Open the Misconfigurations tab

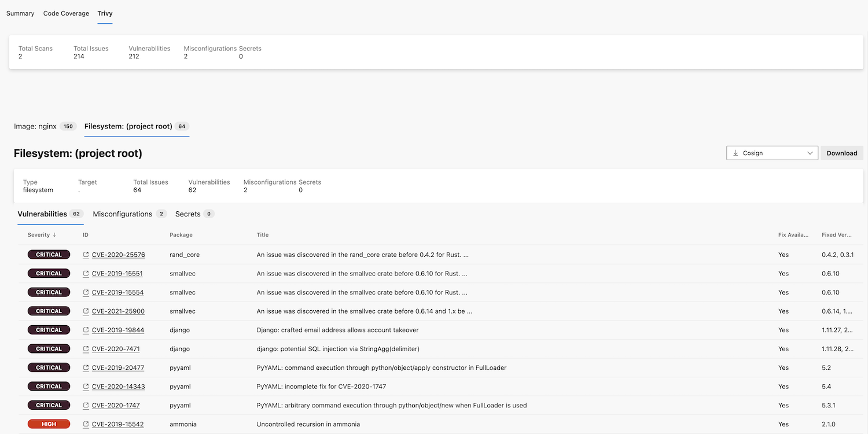coord(123,214)
